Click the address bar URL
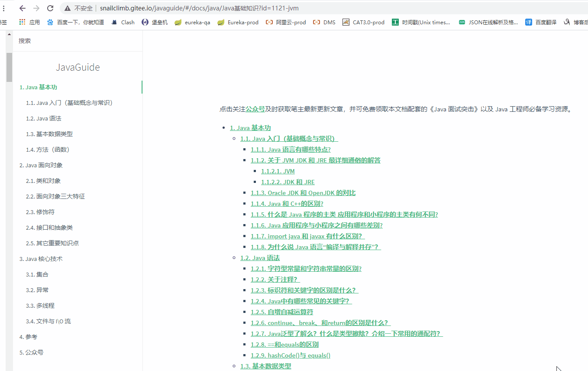The height and width of the screenshot is (371, 588). click(199, 8)
